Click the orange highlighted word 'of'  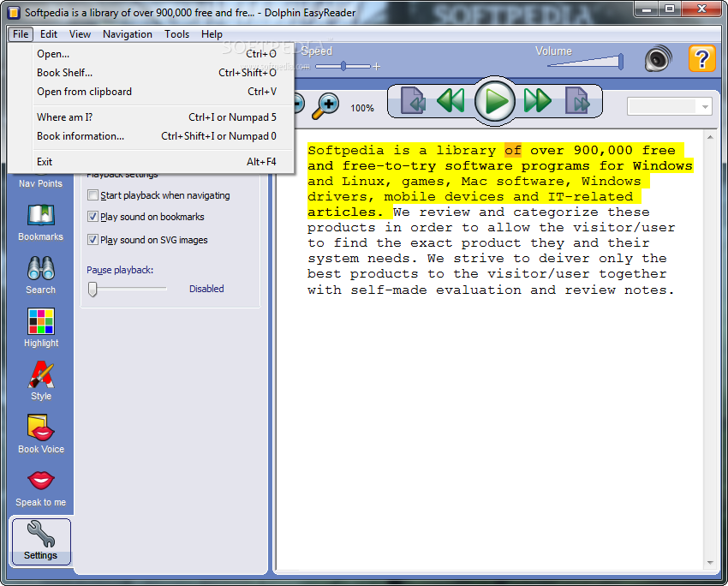coord(513,150)
